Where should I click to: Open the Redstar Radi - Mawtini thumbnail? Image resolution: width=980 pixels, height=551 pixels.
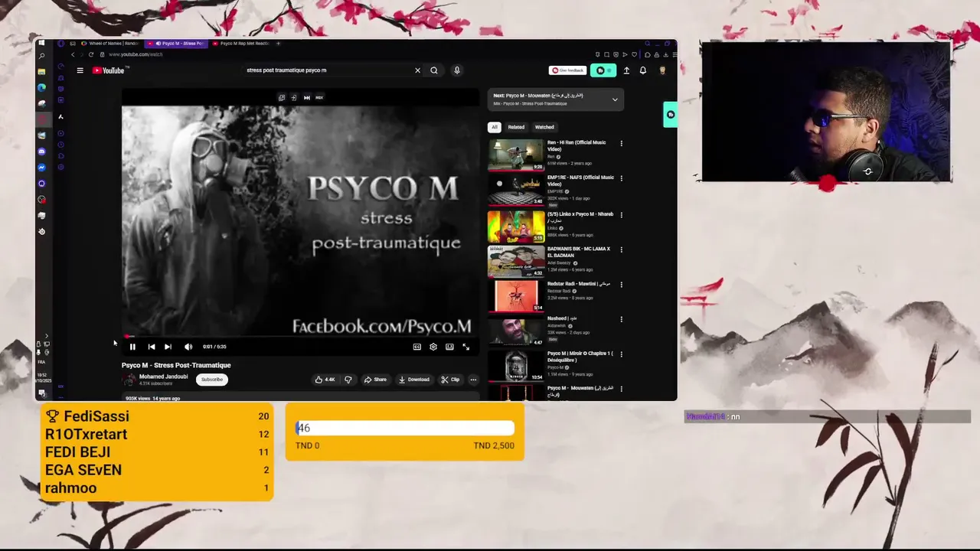(x=517, y=296)
